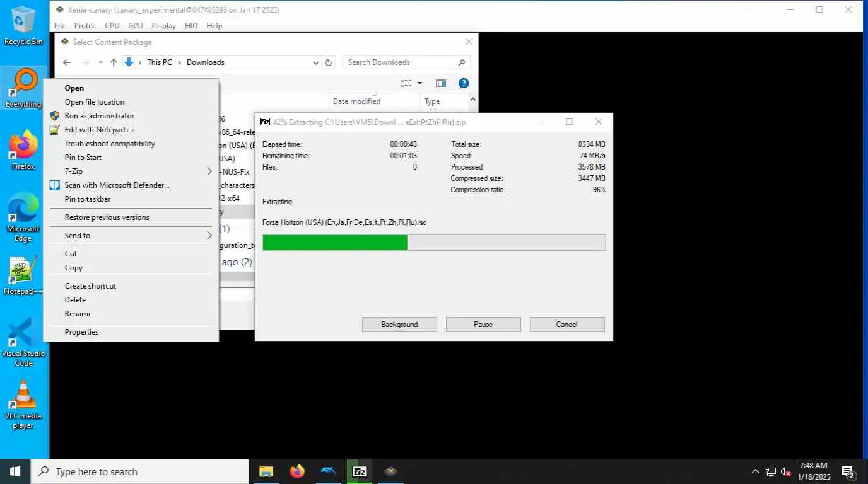Open the Xenia File menu
The height and width of the screenshot is (484, 868).
(60, 26)
